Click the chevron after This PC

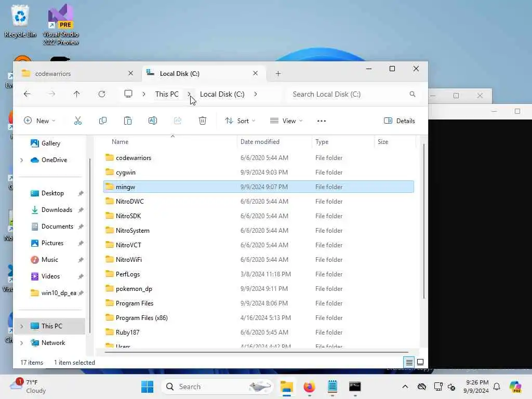189,94
